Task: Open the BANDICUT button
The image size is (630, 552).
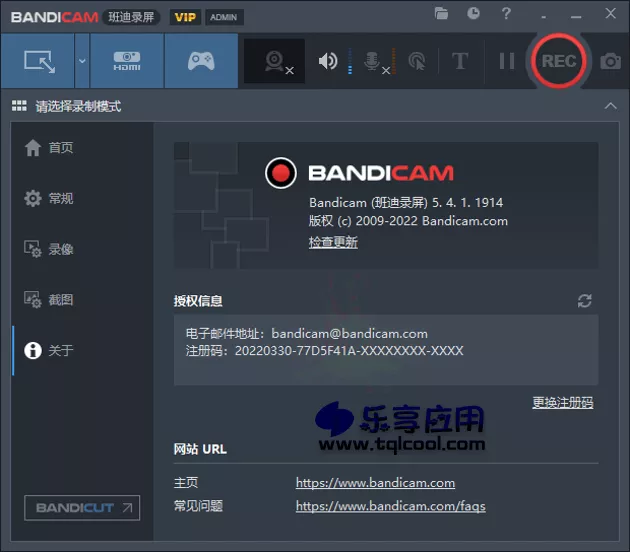Action: pyautogui.click(x=82, y=508)
